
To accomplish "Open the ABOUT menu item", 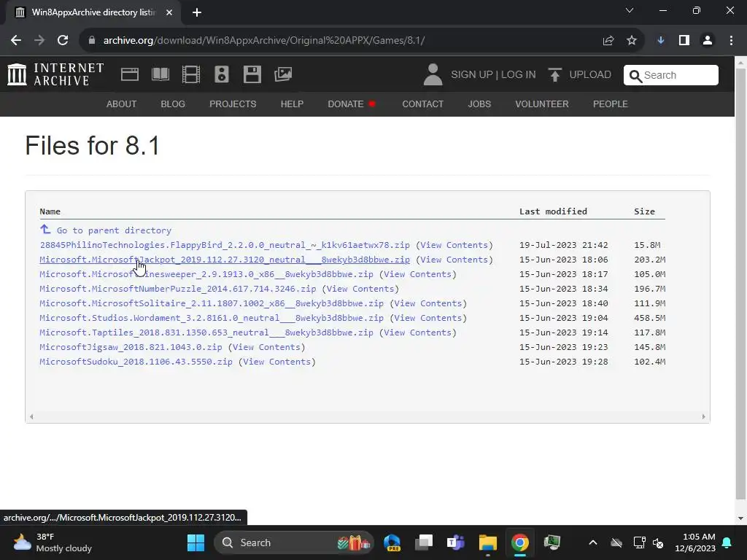I will [122, 104].
